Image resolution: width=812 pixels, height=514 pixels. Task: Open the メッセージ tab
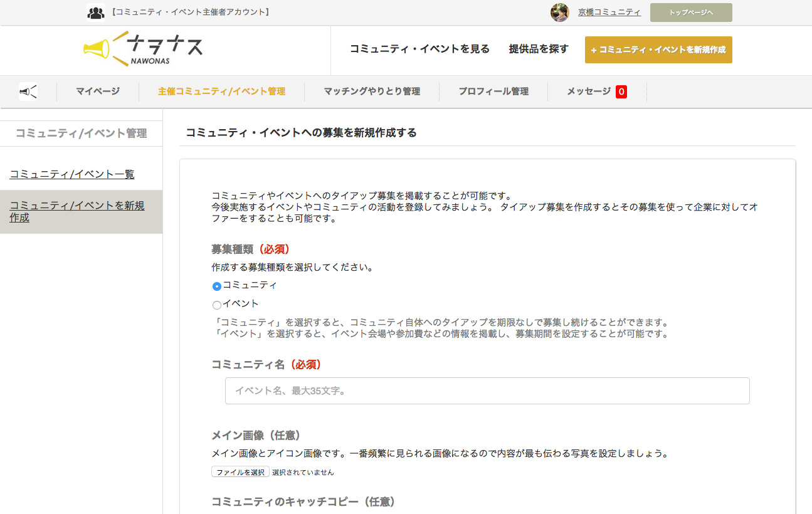coord(588,92)
